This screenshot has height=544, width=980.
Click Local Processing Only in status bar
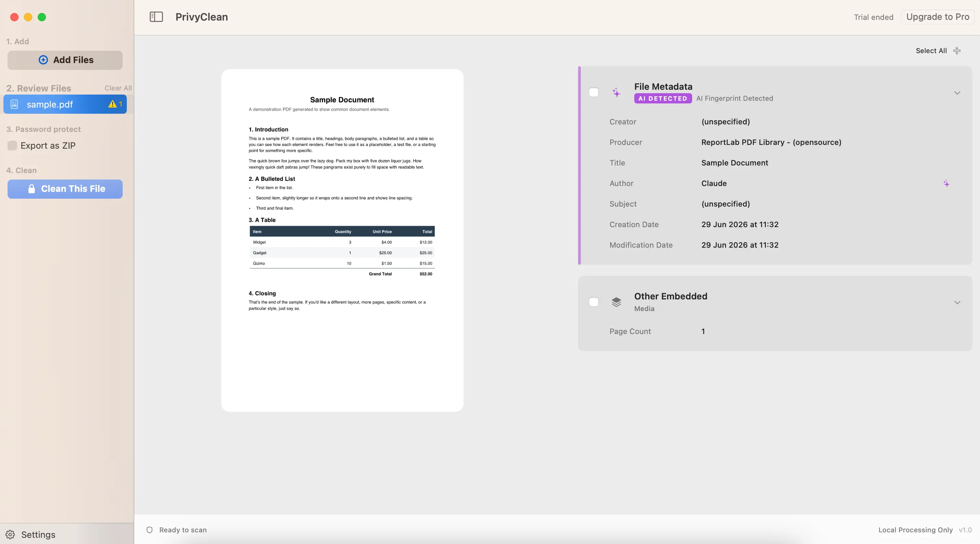click(x=915, y=530)
